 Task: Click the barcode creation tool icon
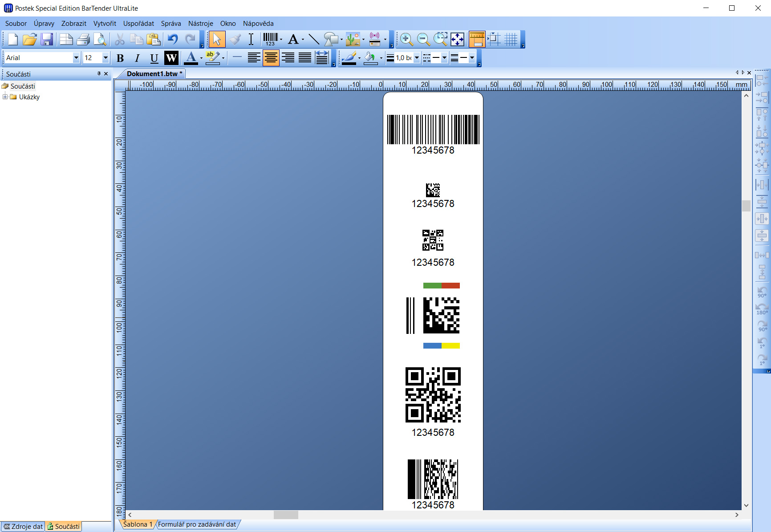tap(270, 39)
